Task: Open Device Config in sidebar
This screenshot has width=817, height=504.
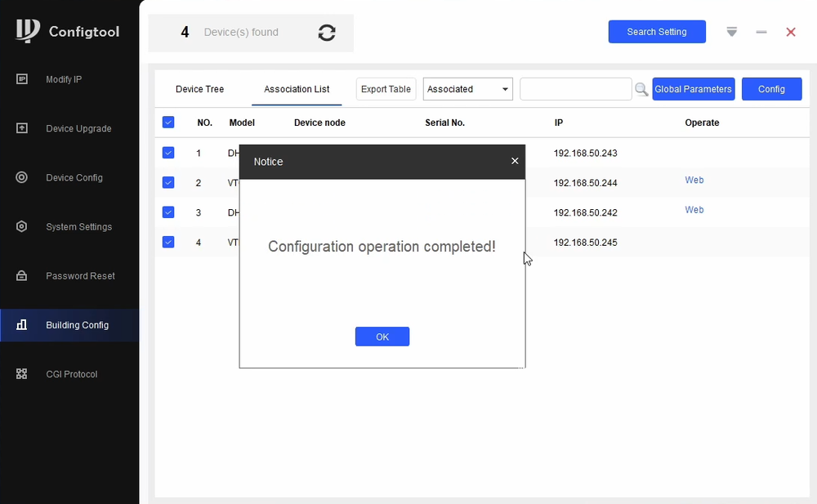Action: pos(74,177)
